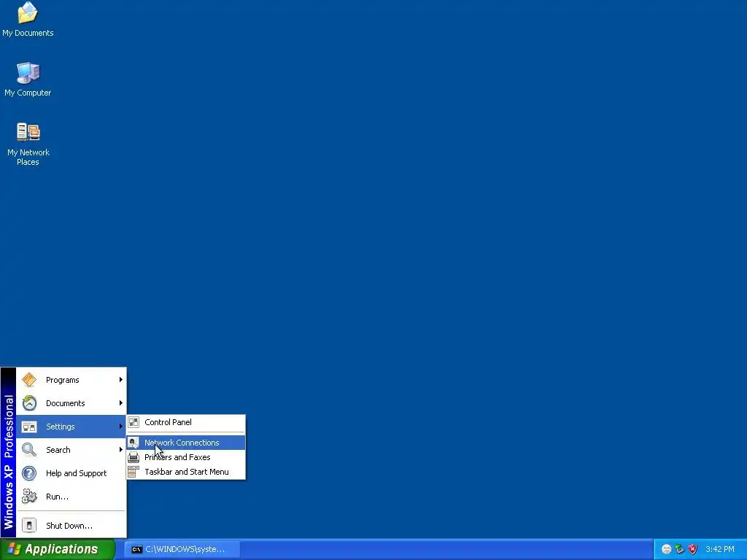This screenshot has height=560, width=747.
Task: Click the Help and Support question-mark icon
Action: click(x=29, y=472)
